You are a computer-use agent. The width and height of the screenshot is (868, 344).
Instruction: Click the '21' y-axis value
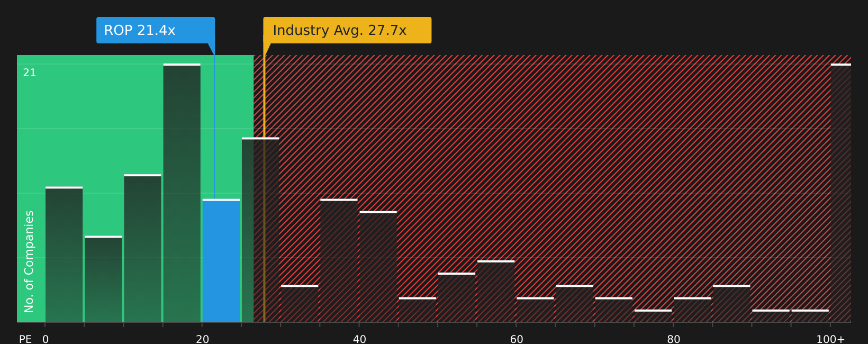[30, 73]
